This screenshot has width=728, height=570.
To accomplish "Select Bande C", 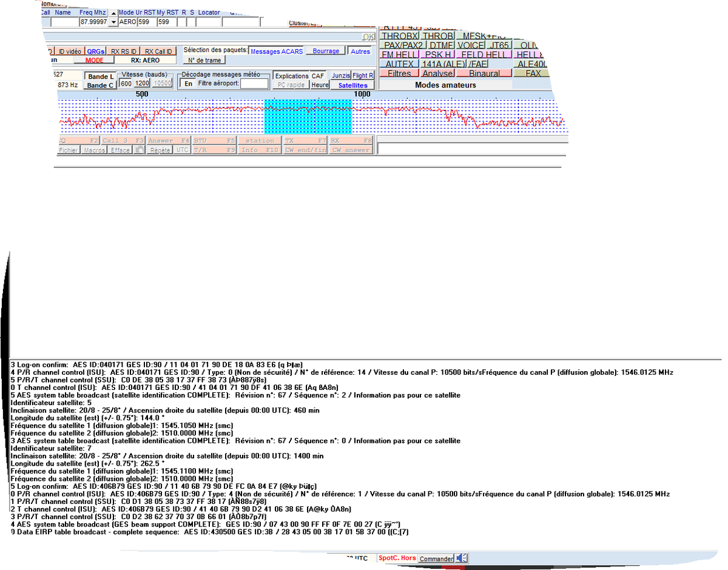I will [x=100, y=85].
